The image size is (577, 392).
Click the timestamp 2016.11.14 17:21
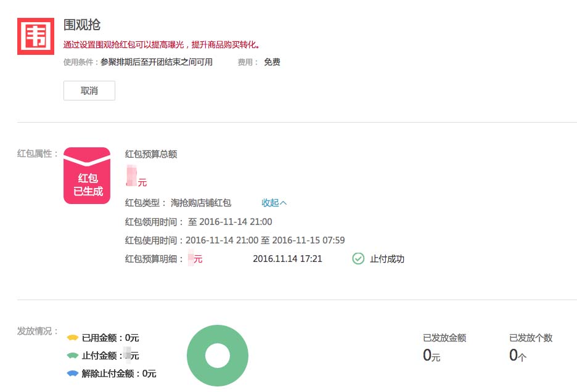point(287,259)
